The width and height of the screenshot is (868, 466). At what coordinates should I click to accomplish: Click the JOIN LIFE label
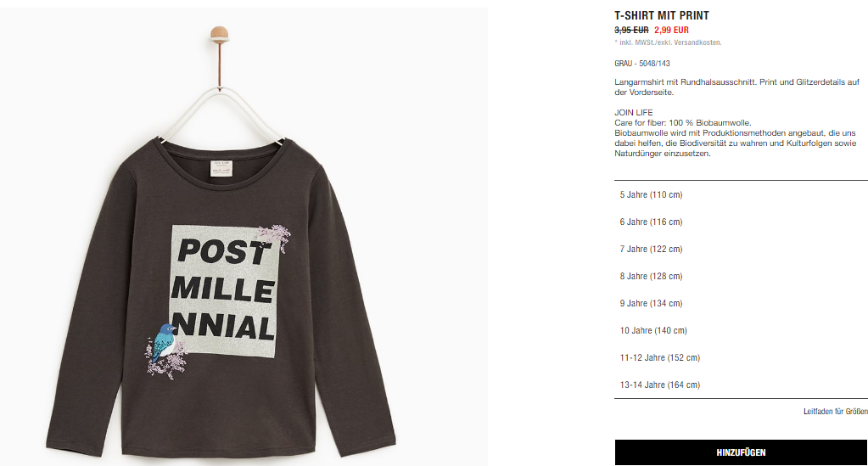[x=634, y=113]
